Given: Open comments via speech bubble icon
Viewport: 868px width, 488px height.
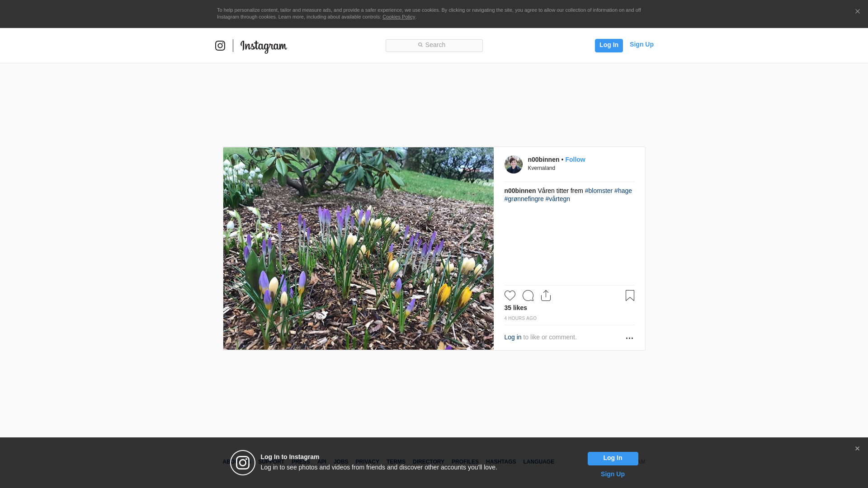Looking at the screenshot, I should coord(528,296).
